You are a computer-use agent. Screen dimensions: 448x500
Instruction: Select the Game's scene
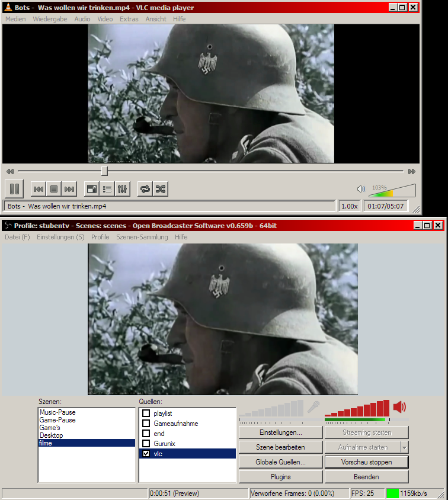click(87, 428)
